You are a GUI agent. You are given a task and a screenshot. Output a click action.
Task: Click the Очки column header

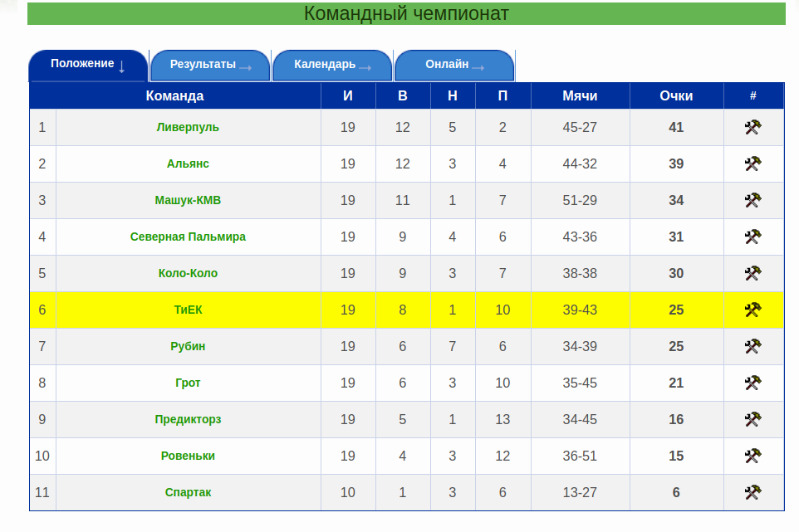pos(676,96)
